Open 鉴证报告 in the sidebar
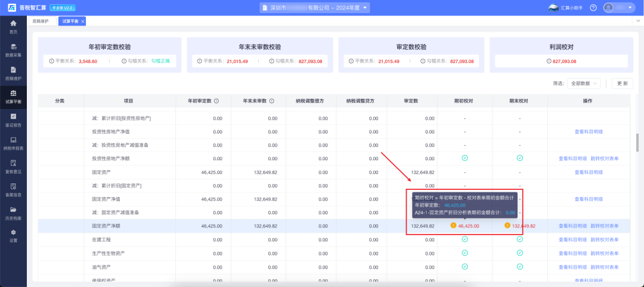Screen dimensions: 644x287 click(13, 120)
